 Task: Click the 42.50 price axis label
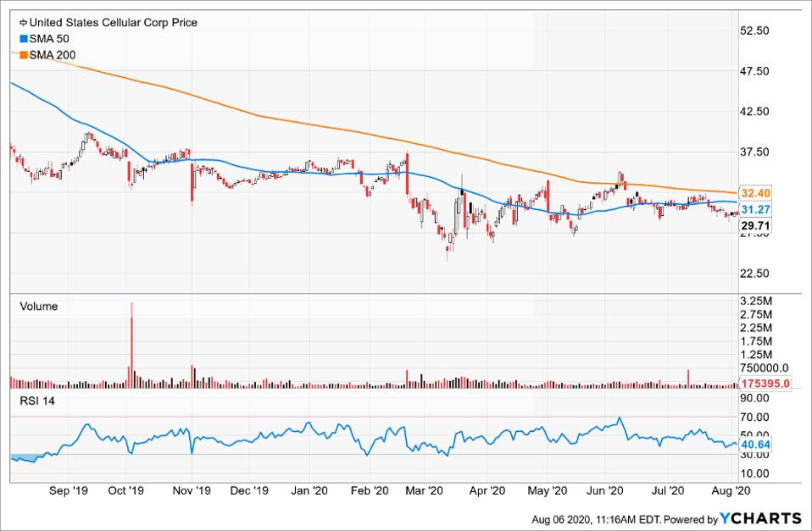754,112
